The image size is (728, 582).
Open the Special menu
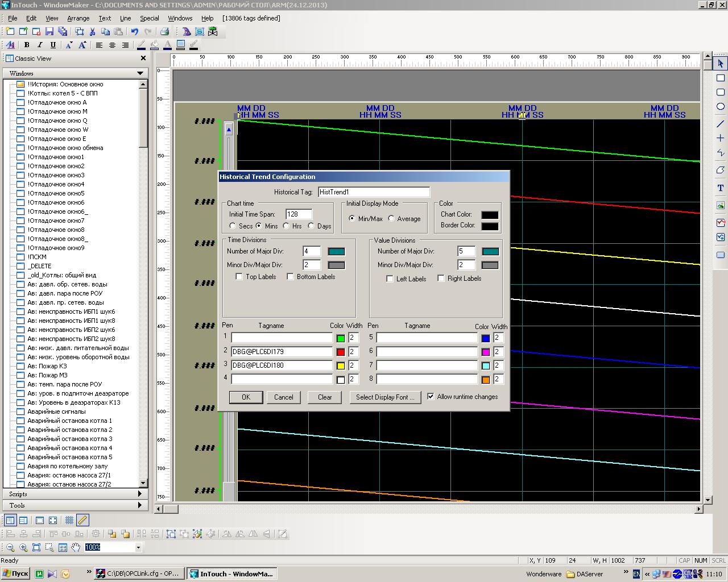[x=149, y=18]
